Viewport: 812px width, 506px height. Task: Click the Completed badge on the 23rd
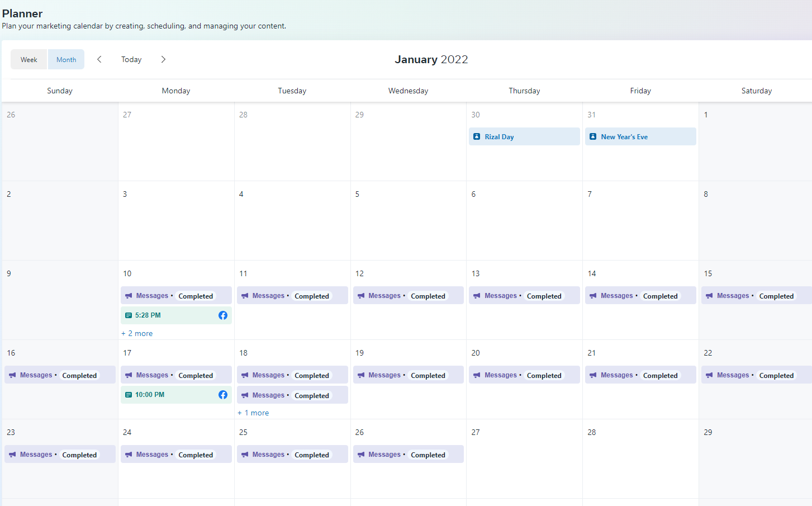point(79,455)
